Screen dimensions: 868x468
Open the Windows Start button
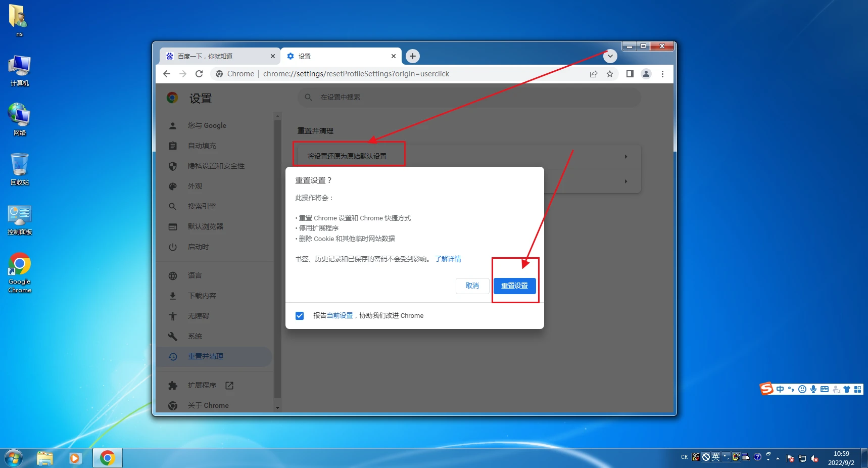pos(14,458)
